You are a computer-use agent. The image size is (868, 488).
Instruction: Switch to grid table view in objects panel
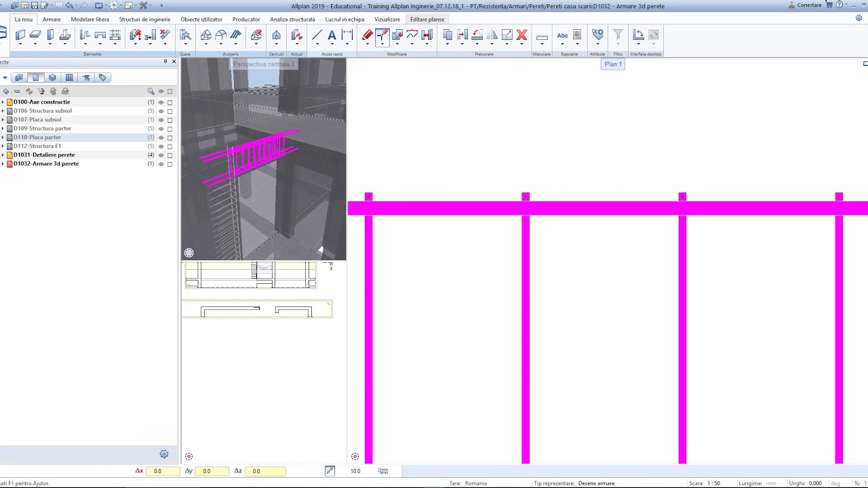(x=69, y=77)
